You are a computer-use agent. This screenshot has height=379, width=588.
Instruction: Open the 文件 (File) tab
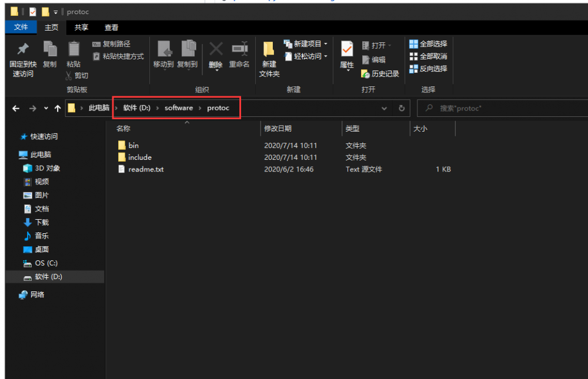point(21,27)
